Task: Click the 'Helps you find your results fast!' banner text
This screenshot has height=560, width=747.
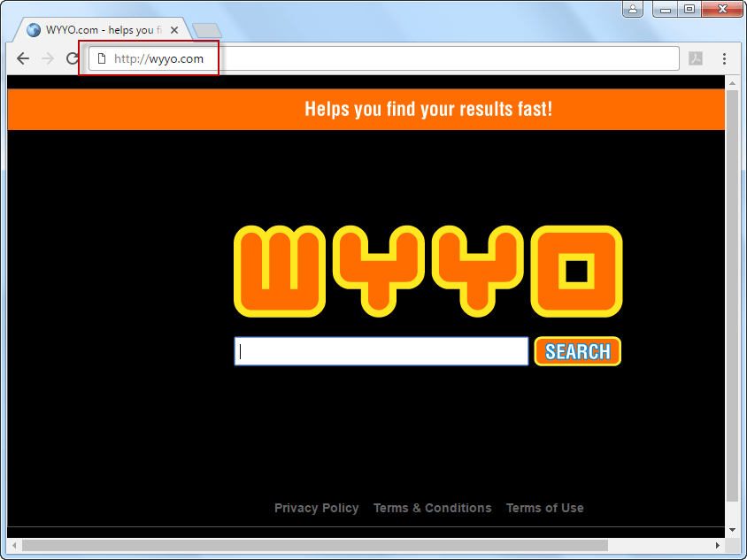Action: pyautogui.click(x=428, y=109)
